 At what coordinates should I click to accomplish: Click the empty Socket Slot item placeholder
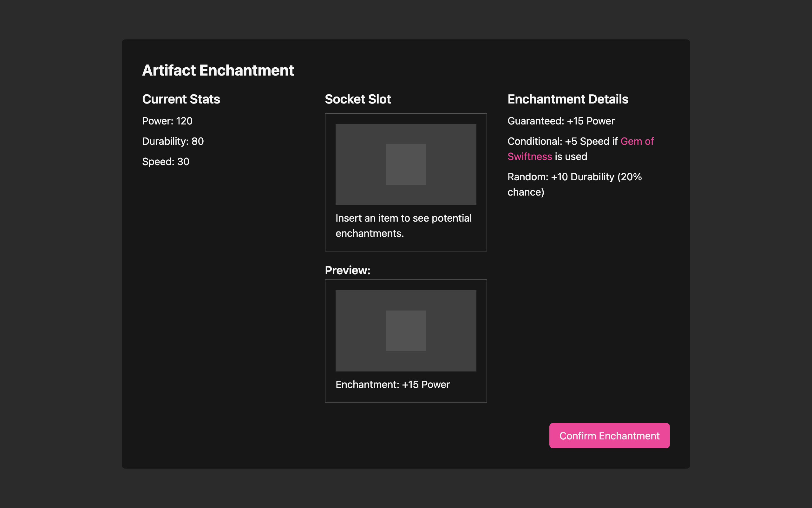[406, 164]
